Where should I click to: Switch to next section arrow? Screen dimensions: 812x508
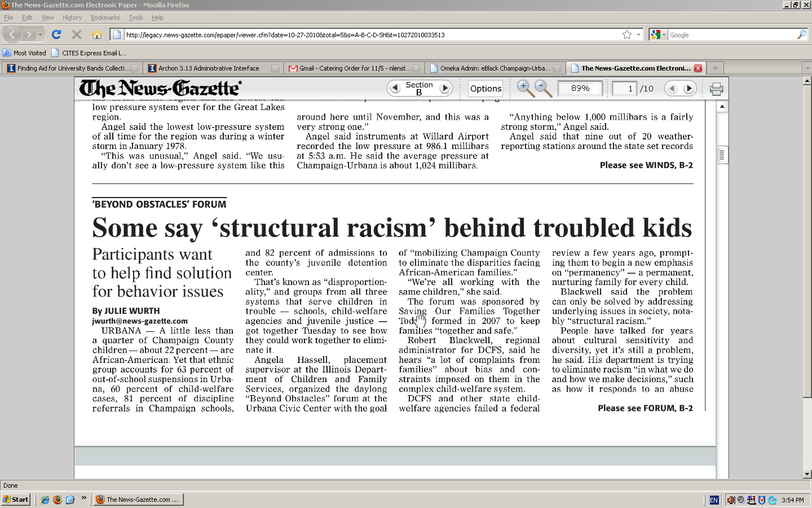pyautogui.click(x=445, y=89)
